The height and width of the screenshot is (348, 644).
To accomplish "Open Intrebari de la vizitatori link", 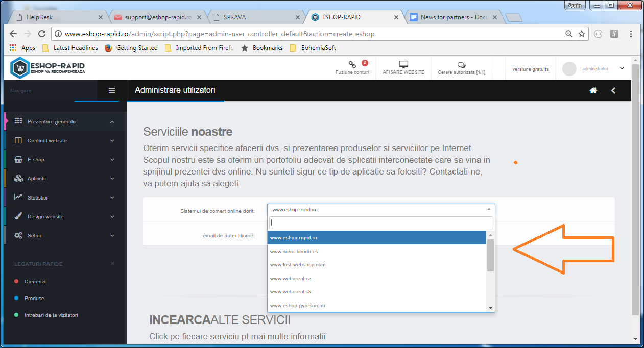I will point(51,315).
